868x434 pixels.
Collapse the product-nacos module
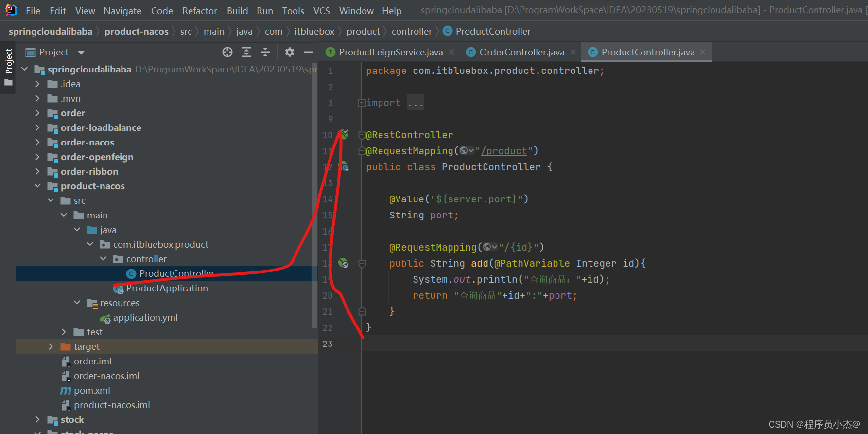[38, 186]
